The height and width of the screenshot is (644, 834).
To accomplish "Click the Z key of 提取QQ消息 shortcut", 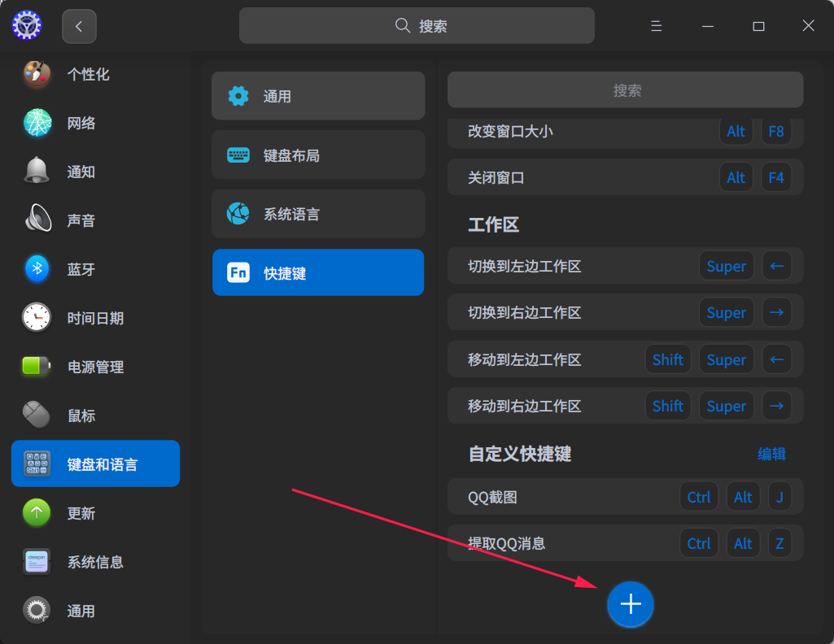I will 779,543.
